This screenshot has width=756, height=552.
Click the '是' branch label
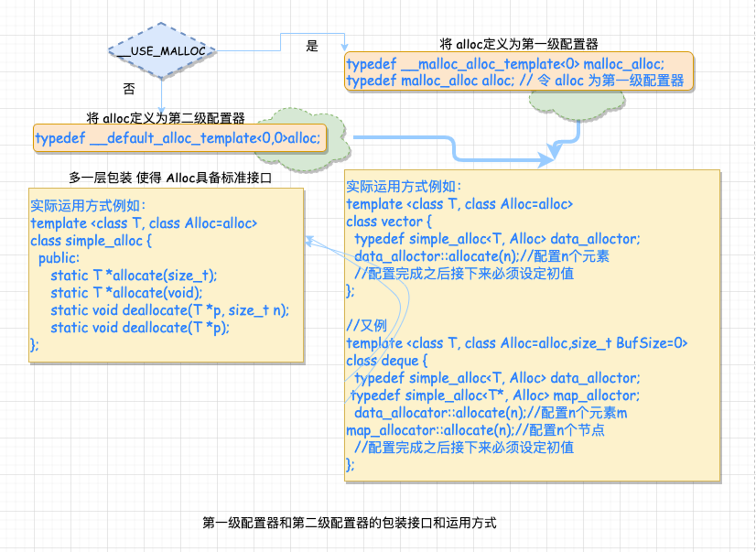pos(312,46)
